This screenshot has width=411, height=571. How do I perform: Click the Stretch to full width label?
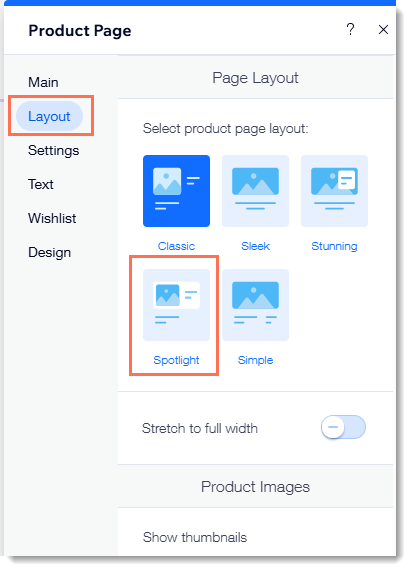point(200,428)
